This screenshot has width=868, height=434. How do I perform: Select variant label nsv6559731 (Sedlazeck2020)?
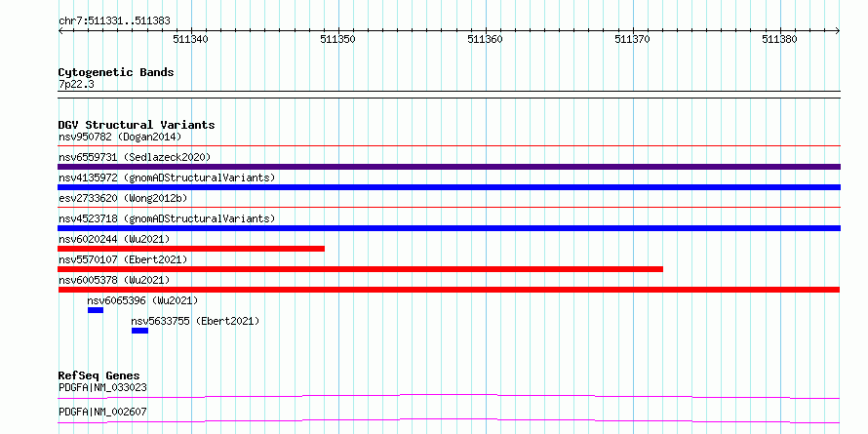[135, 157]
